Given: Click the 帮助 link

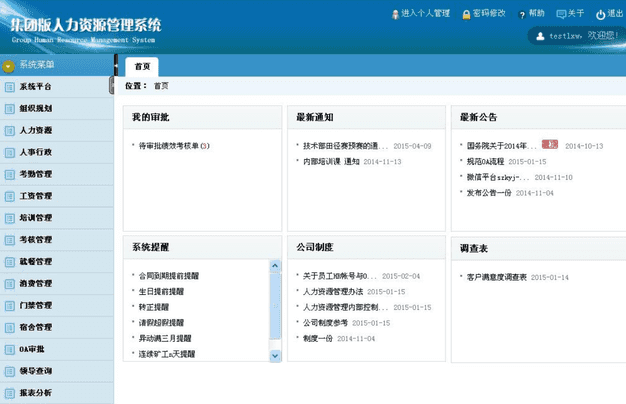Looking at the screenshot, I should [537, 13].
